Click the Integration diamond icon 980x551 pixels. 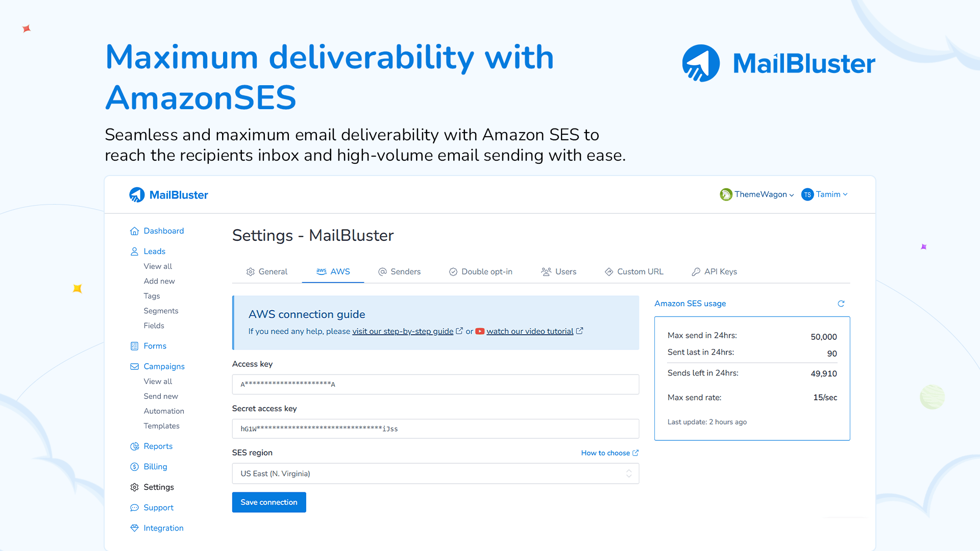pyautogui.click(x=134, y=528)
